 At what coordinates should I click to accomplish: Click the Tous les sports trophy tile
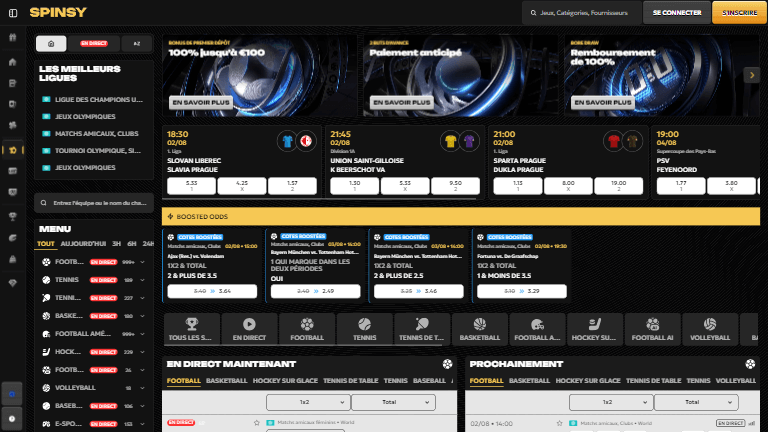[x=192, y=329]
